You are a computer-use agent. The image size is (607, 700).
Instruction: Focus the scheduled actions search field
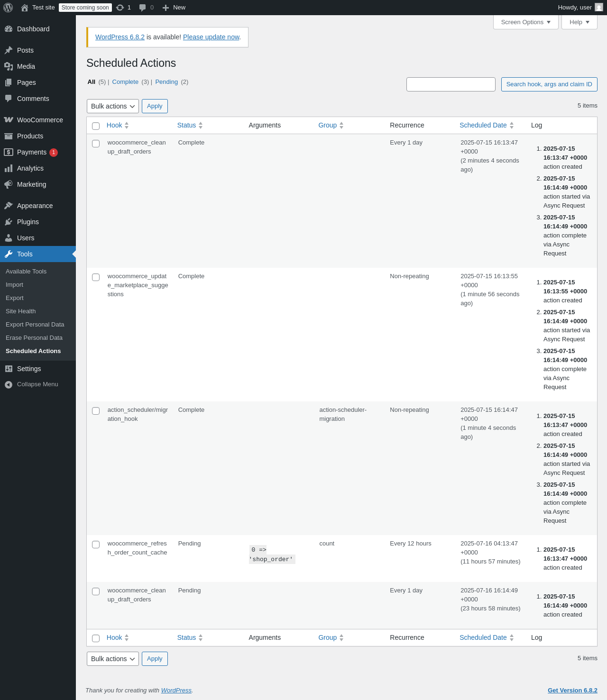point(451,84)
